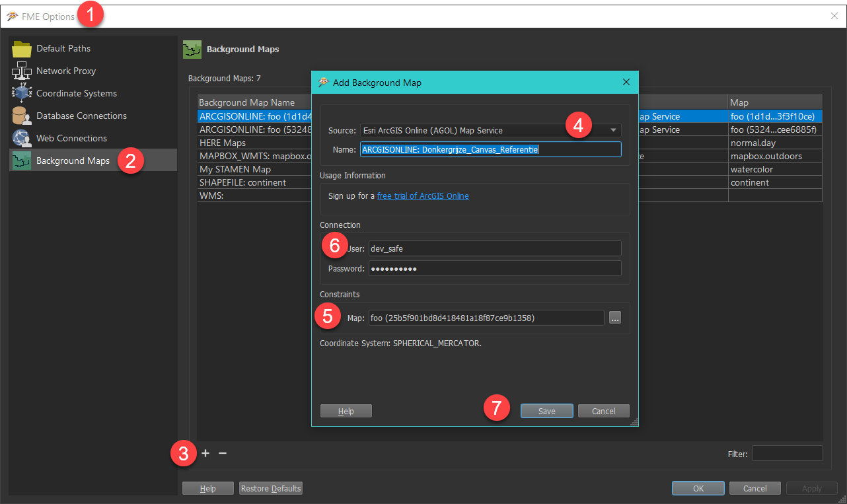Open Network Proxy settings
The height and width of the screenshot is (504, 847).
click(93, 71)
